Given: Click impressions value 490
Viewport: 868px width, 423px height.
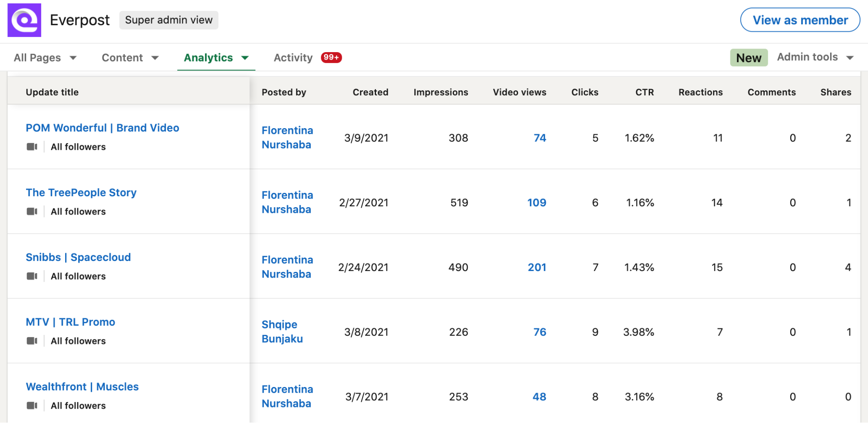Looking at the screenshot, I should [x=459, y=268].
